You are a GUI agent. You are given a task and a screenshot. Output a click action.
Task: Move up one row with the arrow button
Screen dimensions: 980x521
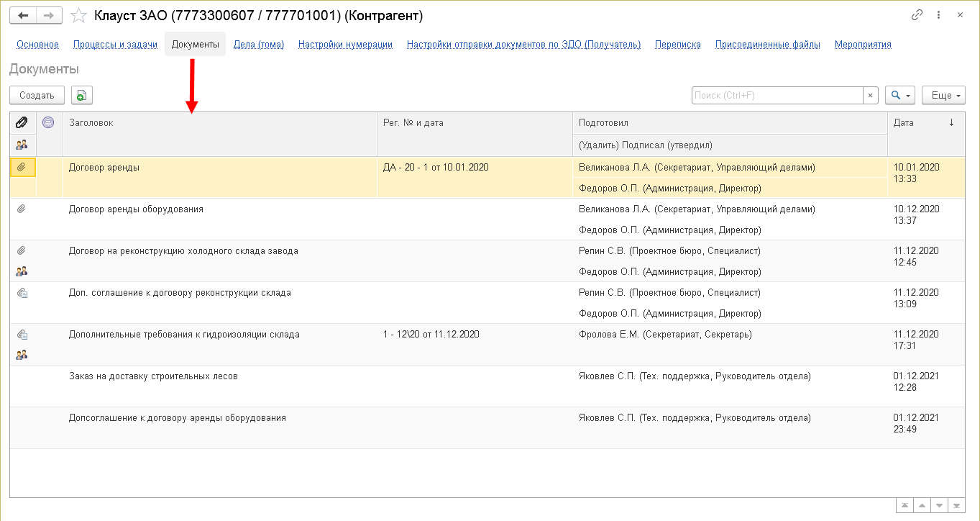tap(922, 505)
